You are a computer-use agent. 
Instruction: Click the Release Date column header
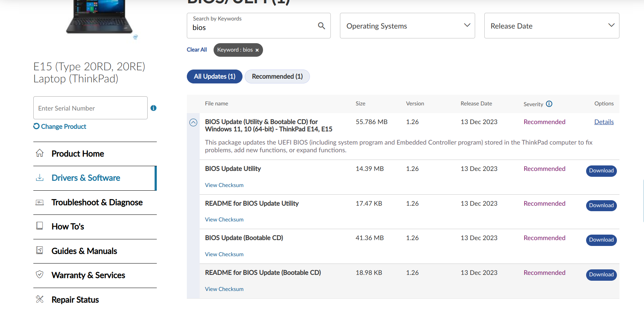(x=476, y=104)
